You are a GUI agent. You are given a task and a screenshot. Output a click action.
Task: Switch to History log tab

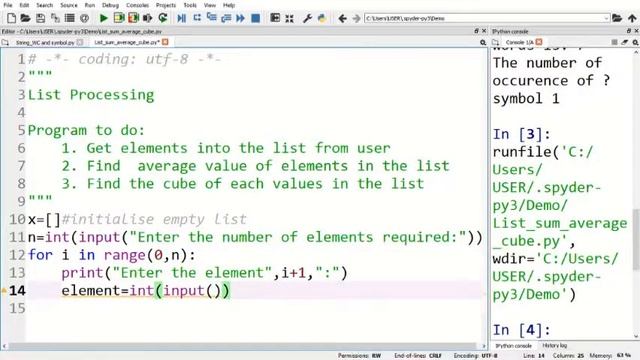(554, 346)
